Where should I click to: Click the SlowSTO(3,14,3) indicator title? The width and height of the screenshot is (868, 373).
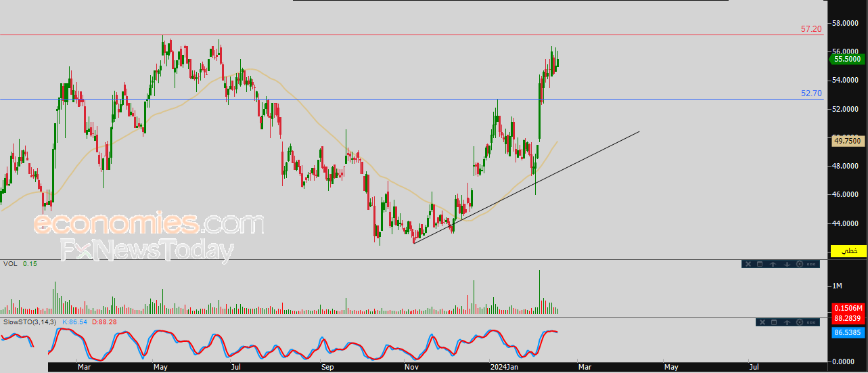pos(30,322)
